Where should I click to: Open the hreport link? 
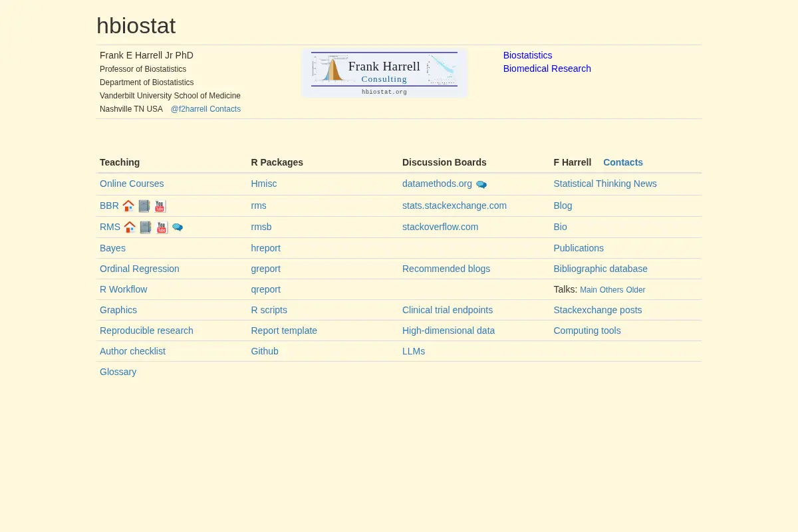point(266,248)
